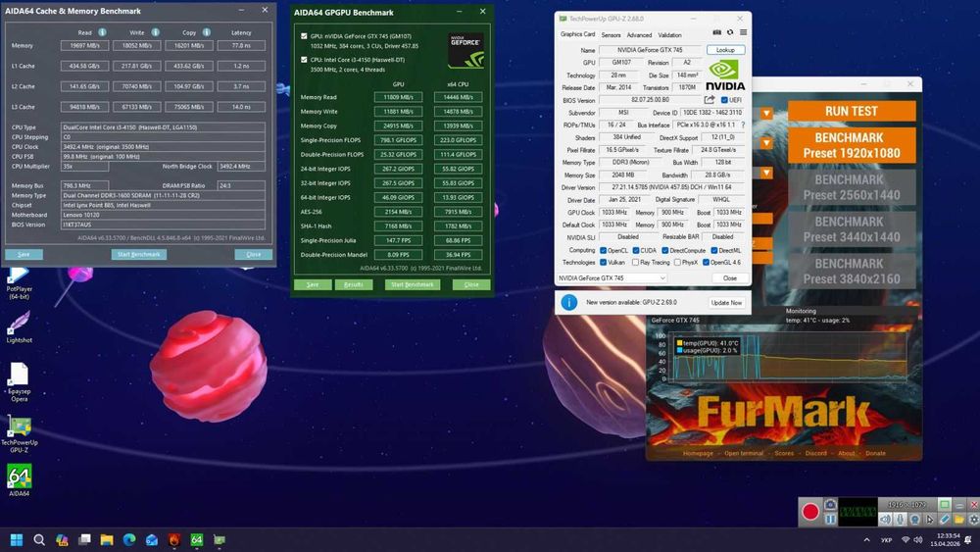Pause recording in the recorder toolbar
This screenshot has height=552, width=980.
coord(830,520)
